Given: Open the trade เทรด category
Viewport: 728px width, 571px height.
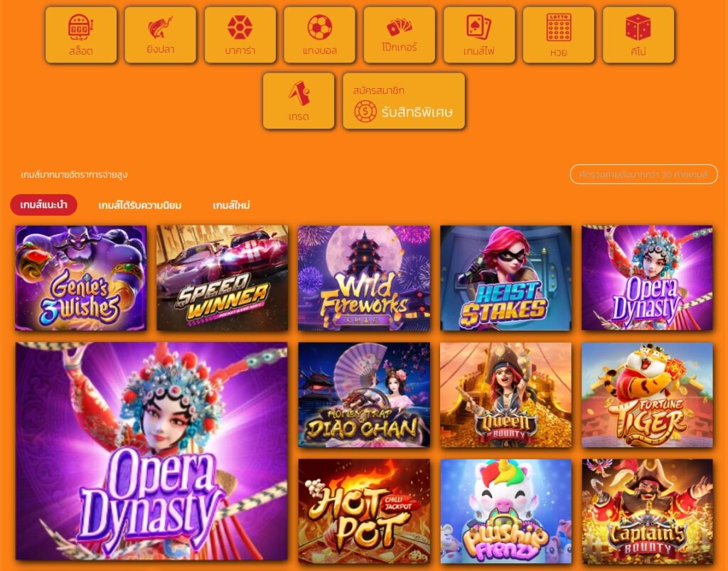Looking at the screenshot, I should pos(299,101).
